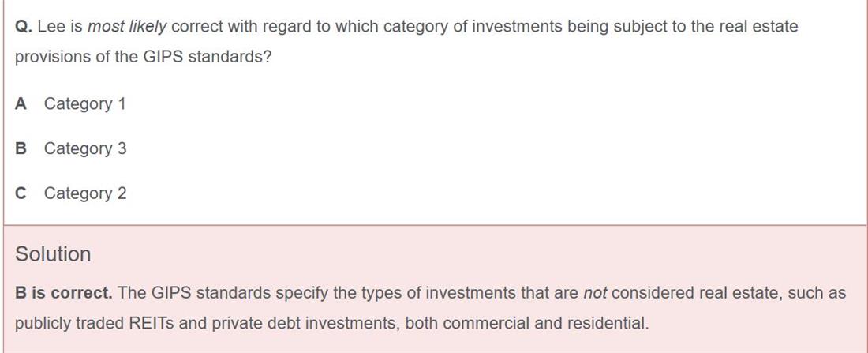
Task: Click the 'Category 1' answer text
Action: [84, 104]
